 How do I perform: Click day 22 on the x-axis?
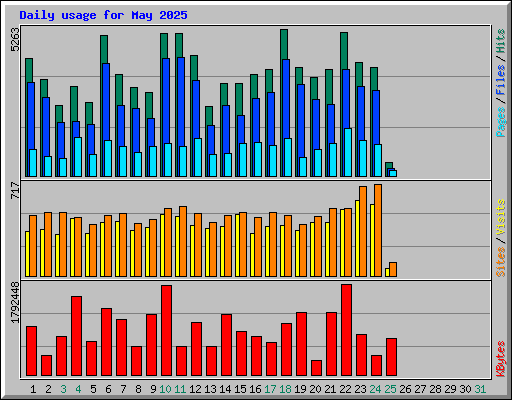pyautogui.click(x=345, y=389)
